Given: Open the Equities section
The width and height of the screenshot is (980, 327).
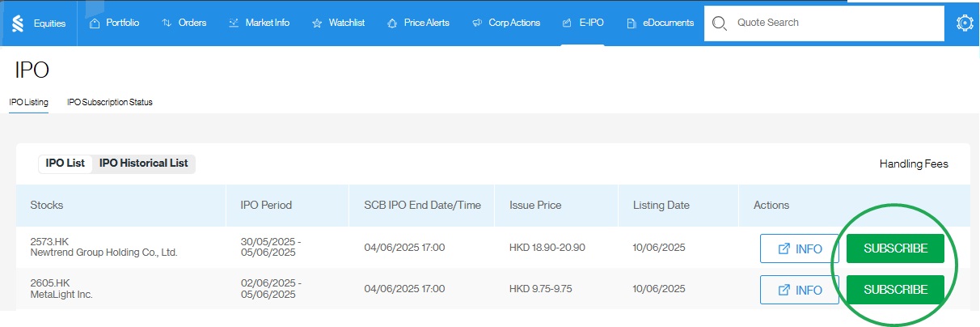Looking at the screenshot, I should (x=50, y=23).
